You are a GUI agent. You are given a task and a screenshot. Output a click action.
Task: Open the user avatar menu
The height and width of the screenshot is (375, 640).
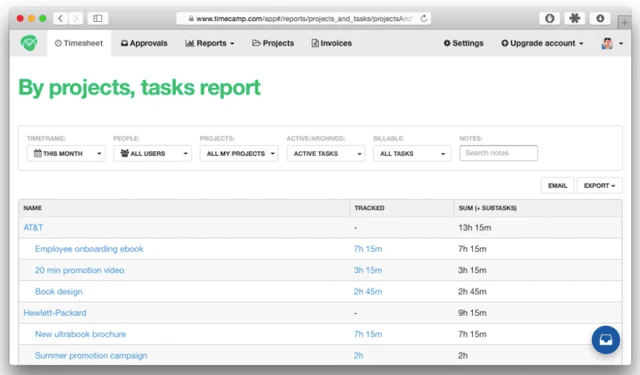(612, 43)
